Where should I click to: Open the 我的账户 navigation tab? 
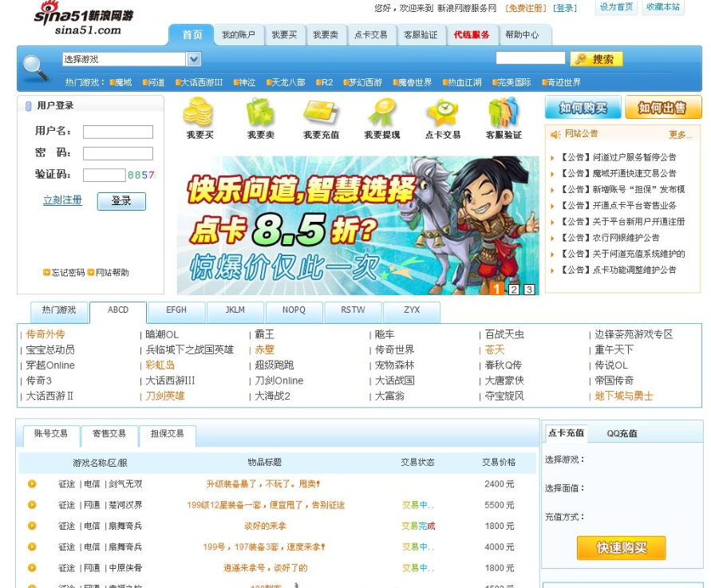pos(239,35)
